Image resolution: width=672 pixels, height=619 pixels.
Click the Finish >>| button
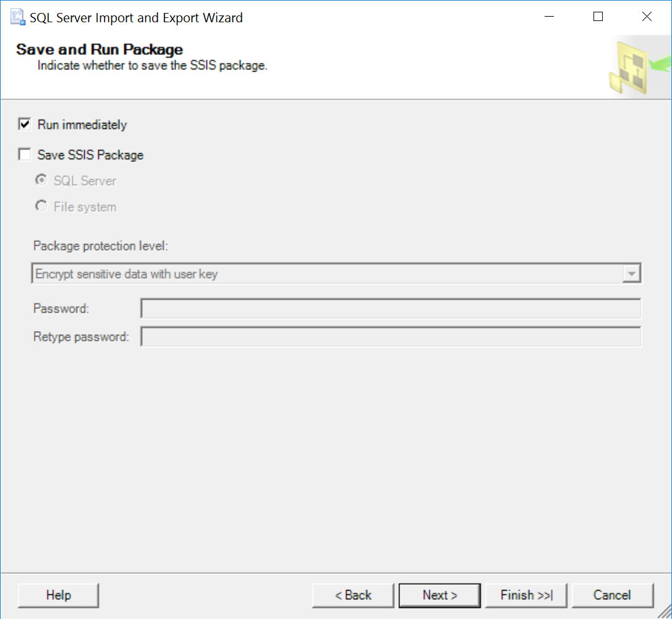point(526,596)
